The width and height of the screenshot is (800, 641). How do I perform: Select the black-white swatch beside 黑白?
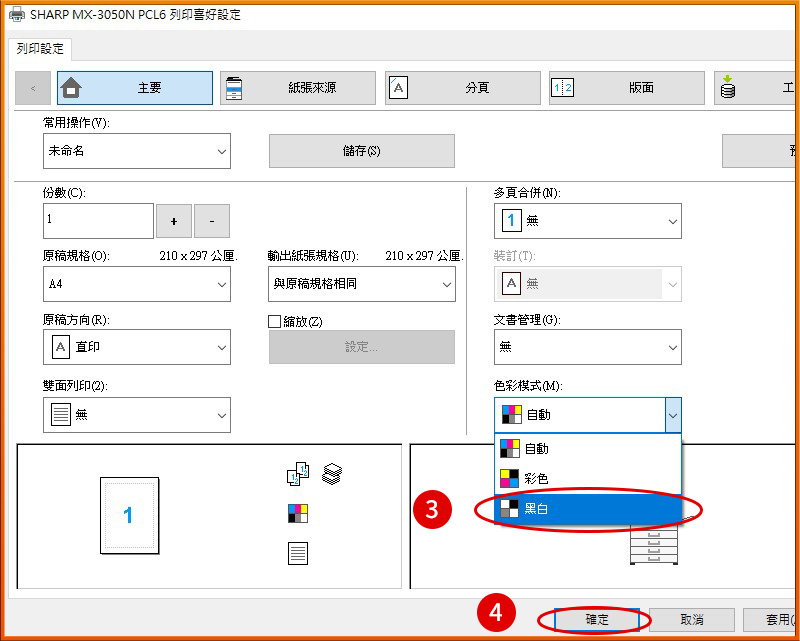(509, 509)
